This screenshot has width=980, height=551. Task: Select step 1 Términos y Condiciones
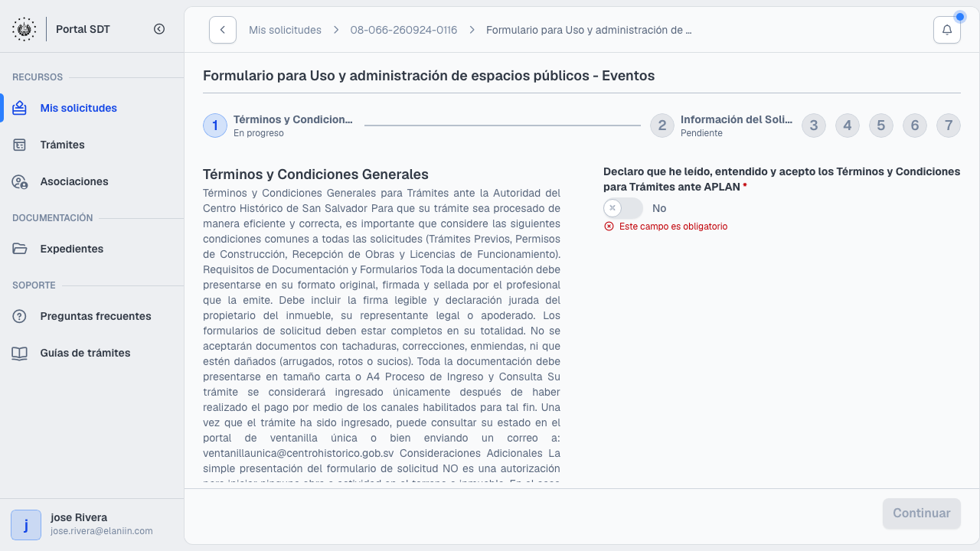coord(279,126)
